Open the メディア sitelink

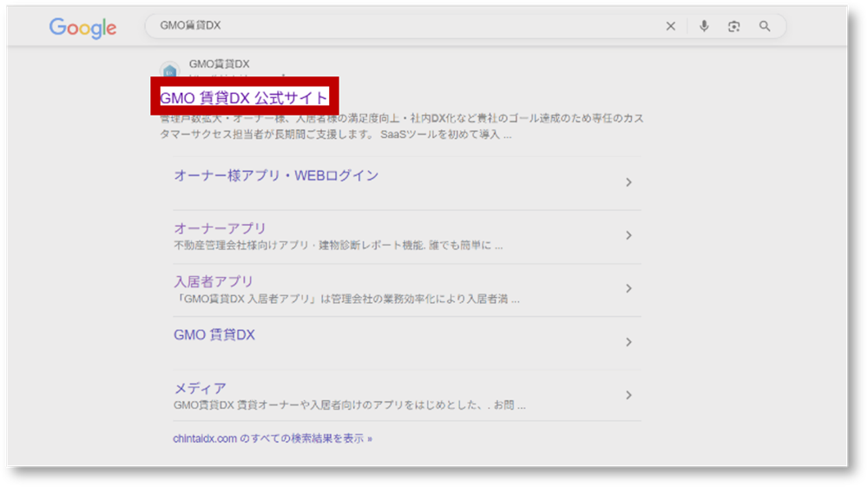pyautogui.click(x=200, y=388)
